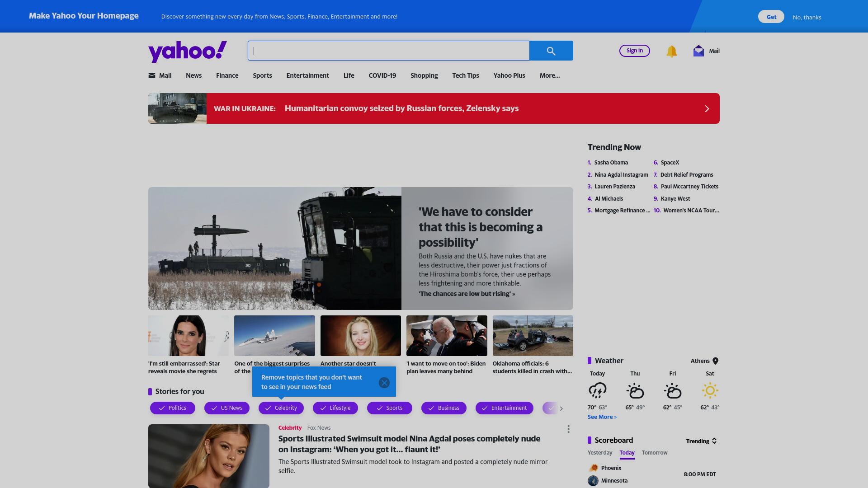Open the Oklahoma crash story thumbnail
The height and width of the screenshot is (488, 868).
click(x=533, y=336)
